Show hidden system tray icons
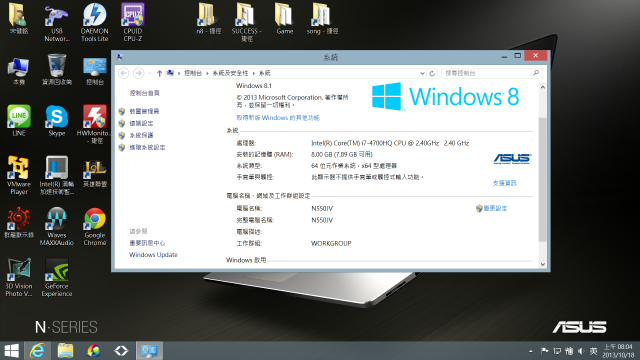Viewport: 640px width, 360px height. click(531, 351)
